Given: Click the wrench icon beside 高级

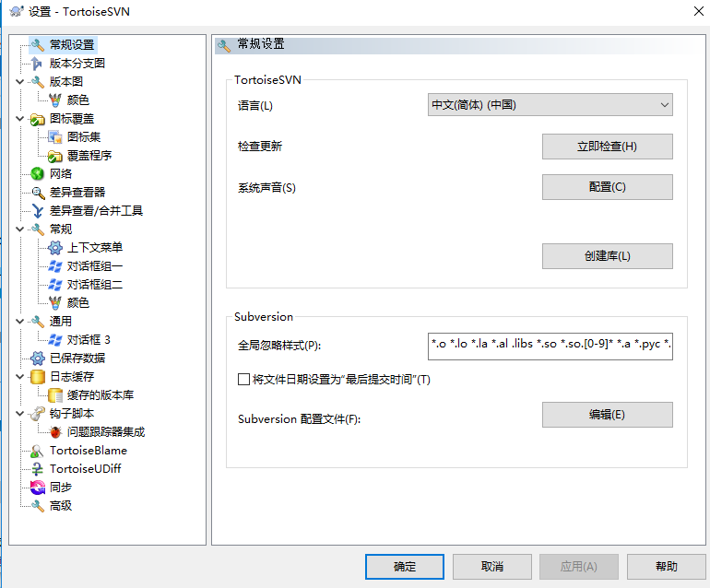Looking at the screenshot, I should point(38,506).
